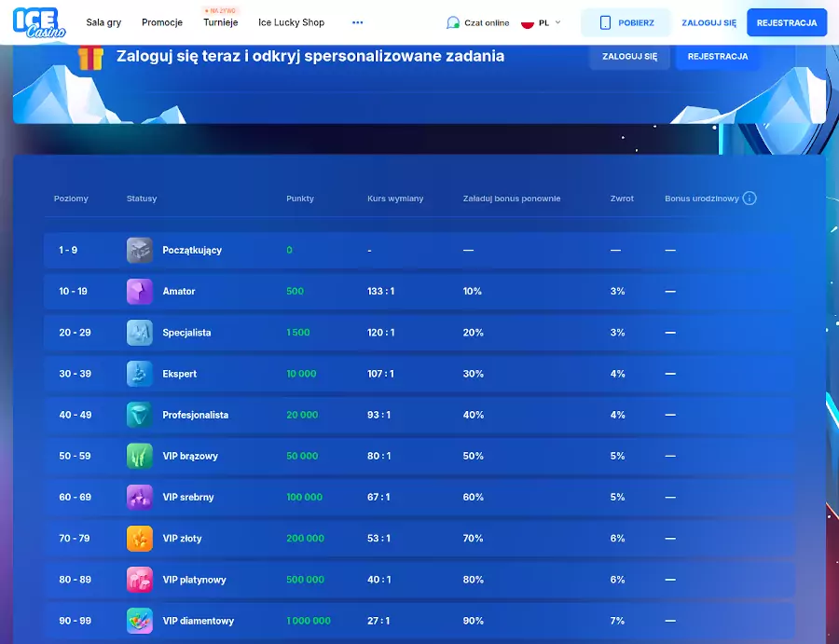Screen dimensions: 839x644
Task: Click the VIP platynowy pink crystal icon
Action: coord(139,580)
